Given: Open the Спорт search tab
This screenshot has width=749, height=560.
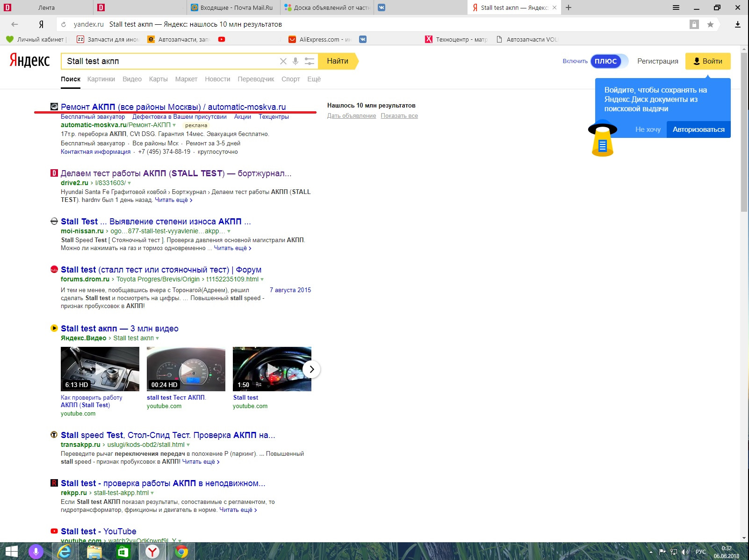Looking at the screenshot, I should pyautogui.click(x=290, y=79).
